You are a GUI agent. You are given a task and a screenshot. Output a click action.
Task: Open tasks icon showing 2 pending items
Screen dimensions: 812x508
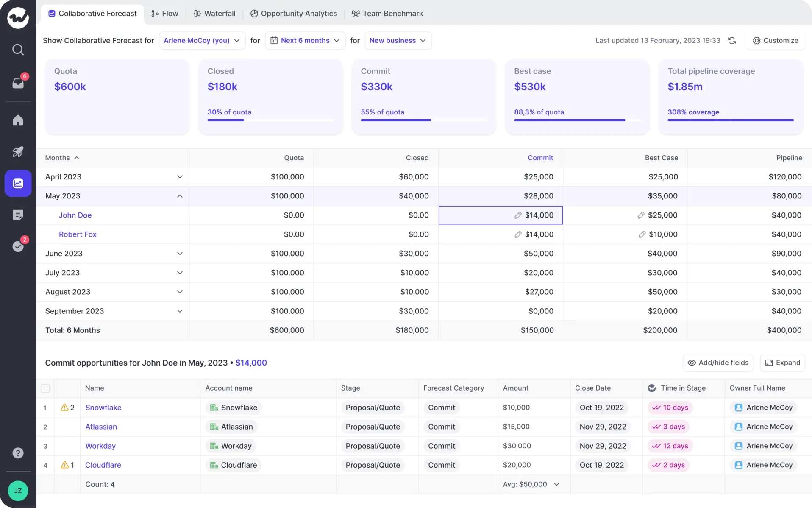click(x=18, y=246)
